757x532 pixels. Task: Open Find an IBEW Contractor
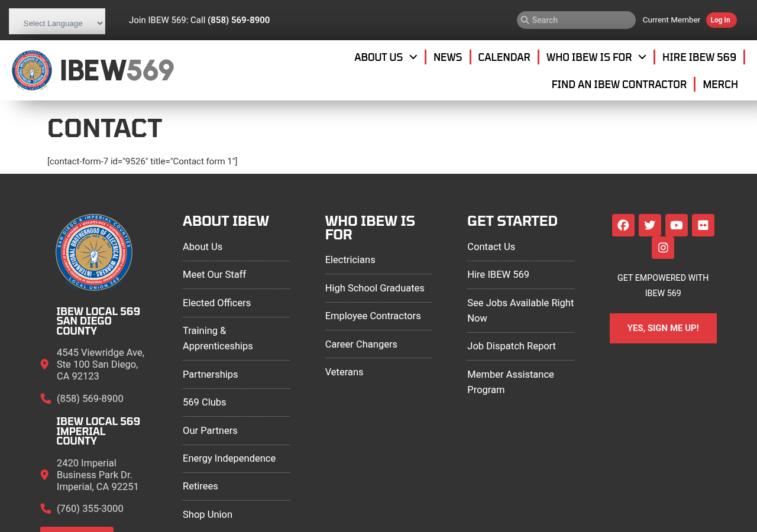click(x=619, y=85)
